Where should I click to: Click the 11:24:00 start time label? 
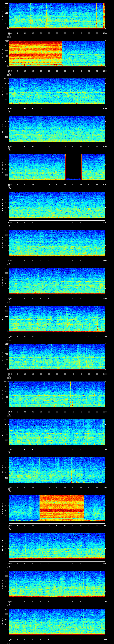click(x=9, y=412)
